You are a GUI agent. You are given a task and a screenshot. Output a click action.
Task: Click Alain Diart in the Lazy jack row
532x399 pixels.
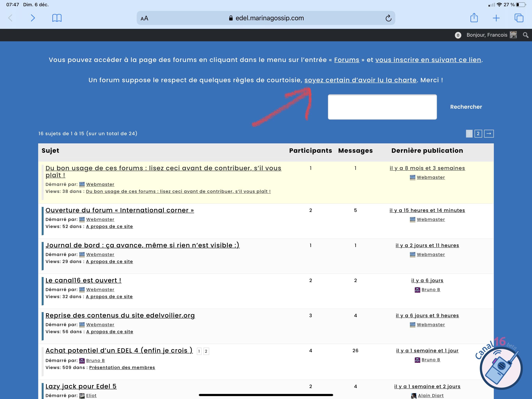[x=431, y=396]
